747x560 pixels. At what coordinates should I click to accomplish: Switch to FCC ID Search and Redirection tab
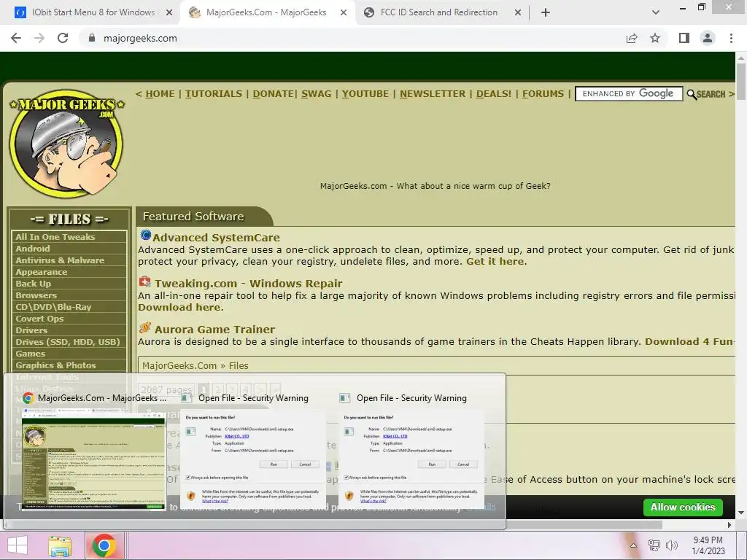(x=438, y=12)
